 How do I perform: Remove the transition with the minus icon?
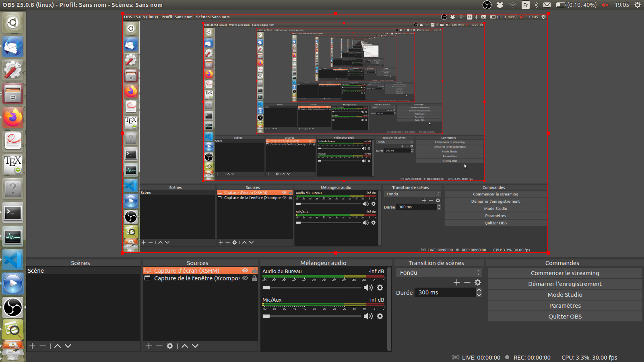click(x=467, y=282)
